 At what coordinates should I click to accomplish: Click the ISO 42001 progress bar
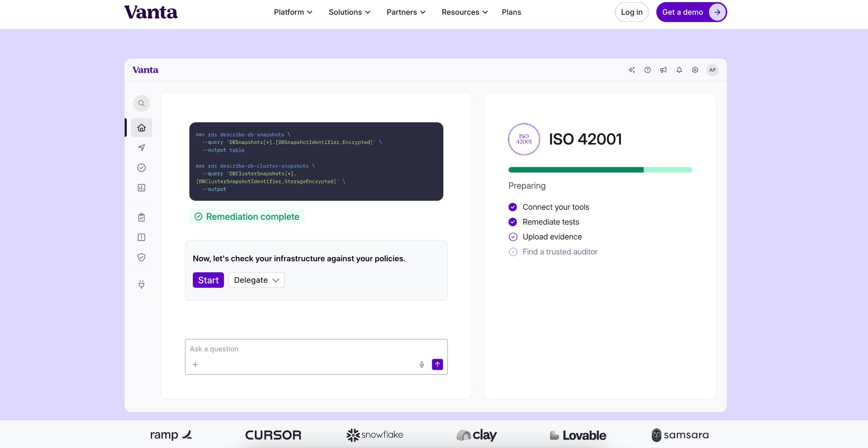click(x=600, y=170)
